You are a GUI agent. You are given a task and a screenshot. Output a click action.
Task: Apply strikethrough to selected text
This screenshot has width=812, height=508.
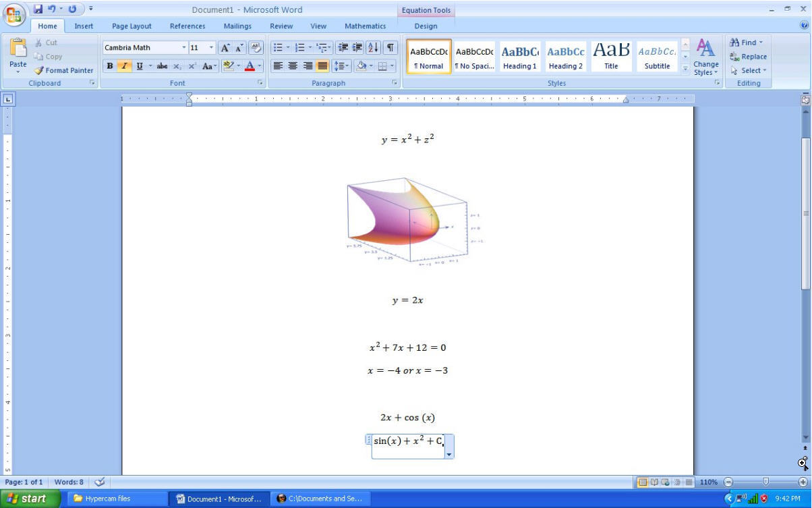coord(162,66)
